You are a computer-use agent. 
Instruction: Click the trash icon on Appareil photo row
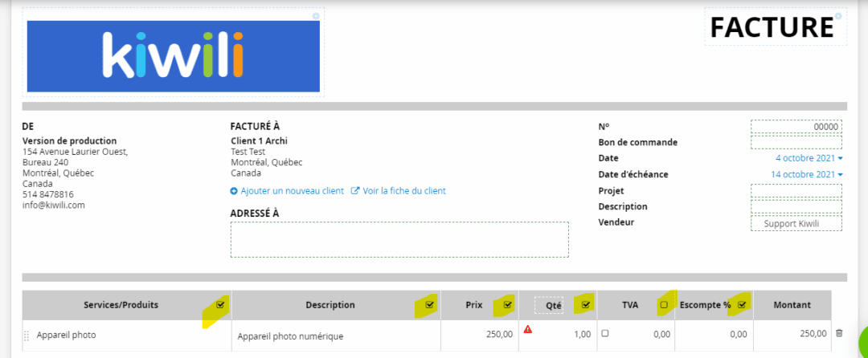click(x=839, y=333)
